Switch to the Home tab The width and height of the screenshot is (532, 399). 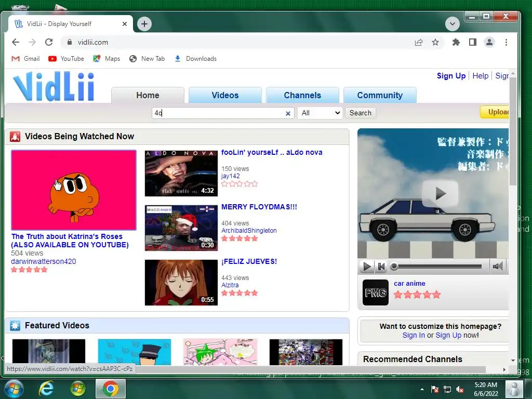click(x=148, y=95)
